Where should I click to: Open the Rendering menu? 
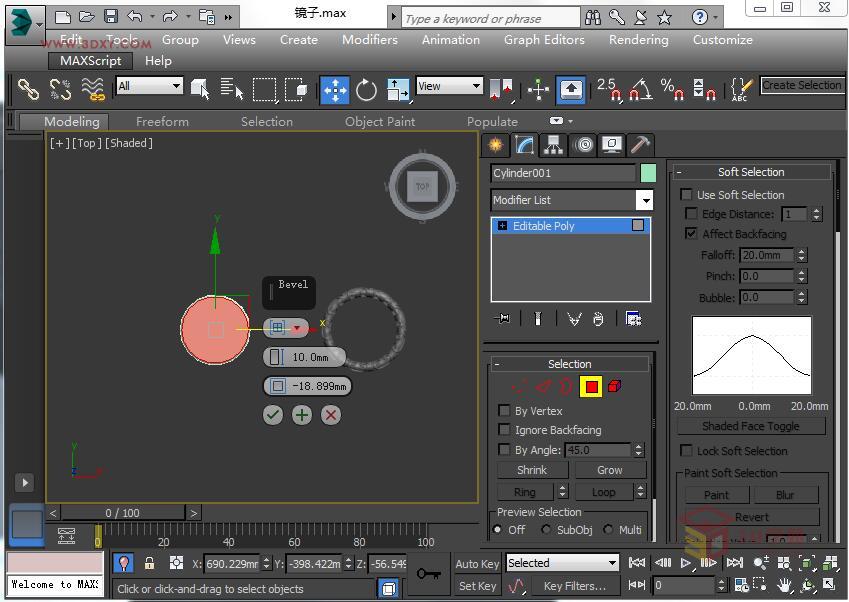(638, 40)
